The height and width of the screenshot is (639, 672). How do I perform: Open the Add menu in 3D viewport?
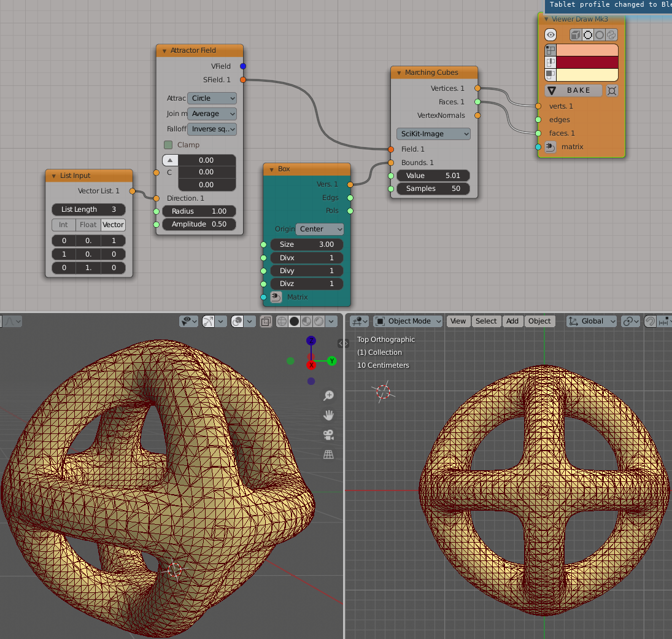click(x=512, y=321)
